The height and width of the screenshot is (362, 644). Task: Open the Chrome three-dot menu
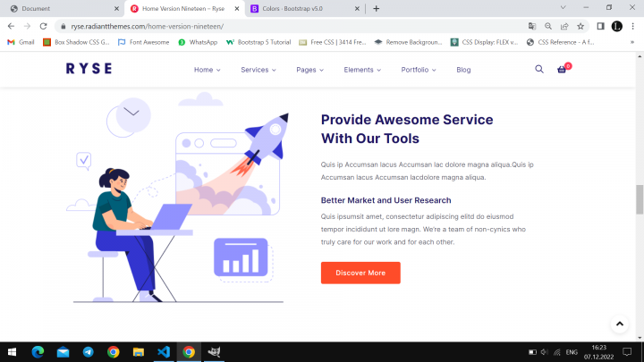(x=632, y=26)
